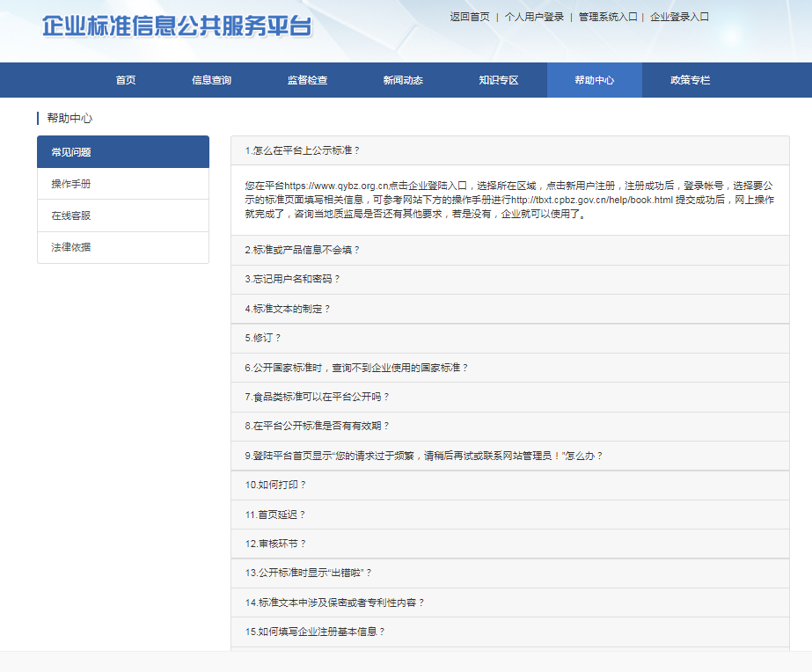Viewport: 812px width, 672px height.
Task: Open the 新闻动态 navigation item
Action: coord(403,80)
